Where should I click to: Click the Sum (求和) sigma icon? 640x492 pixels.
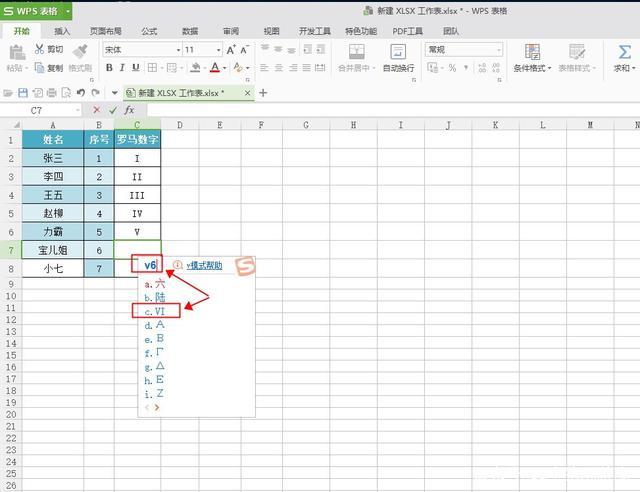(x=624, y=52)
